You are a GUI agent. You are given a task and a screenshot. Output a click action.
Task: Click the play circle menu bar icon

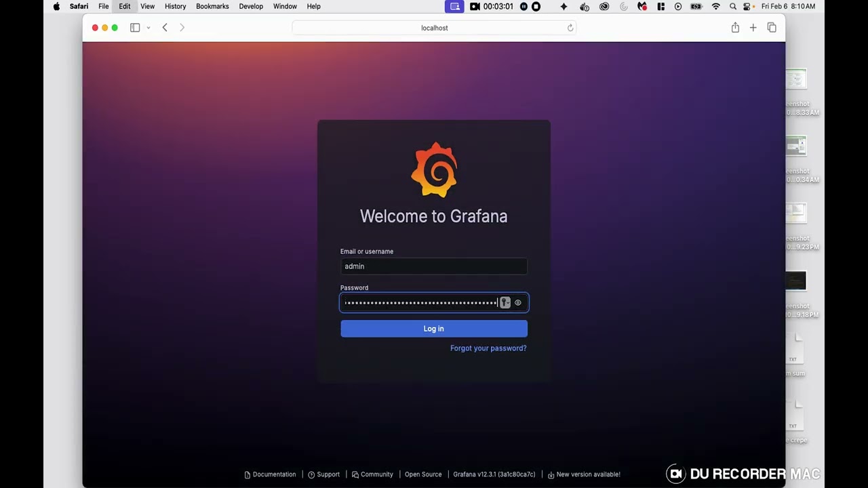pyautogui.click(x=678, y=6)
